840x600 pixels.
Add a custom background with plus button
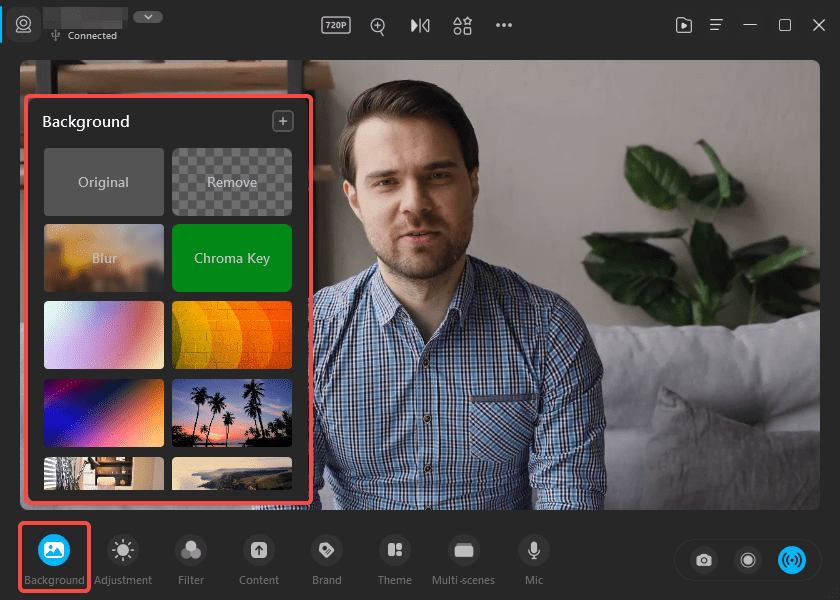[x=283, y=120]
